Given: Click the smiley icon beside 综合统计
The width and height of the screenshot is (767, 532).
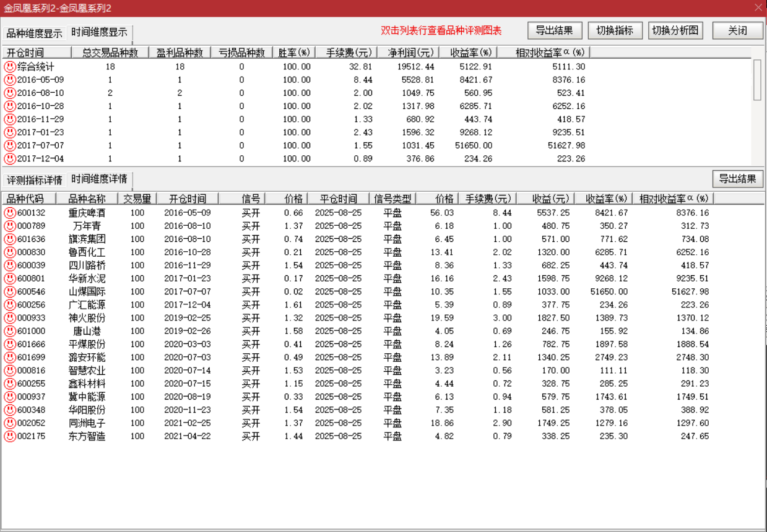Looking at the screenshot, I should click(10, 66).
